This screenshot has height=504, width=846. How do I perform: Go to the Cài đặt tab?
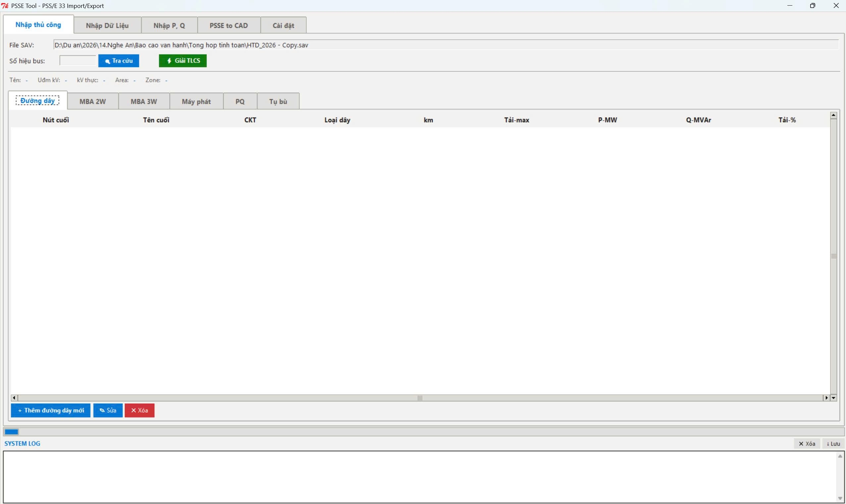(283, 25)
